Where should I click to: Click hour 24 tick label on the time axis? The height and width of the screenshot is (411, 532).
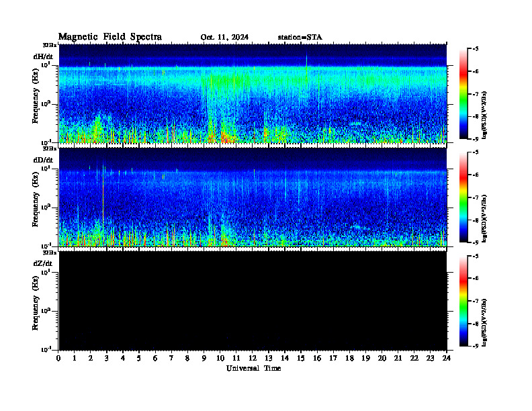(447, 359)
